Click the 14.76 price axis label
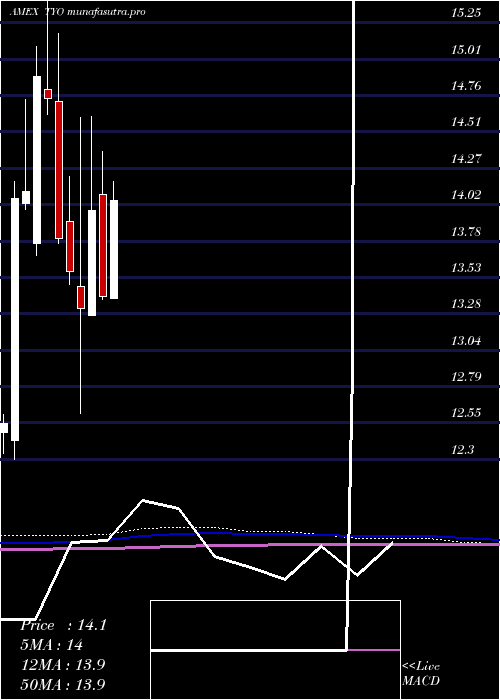The height and width of the screenshot is (700, 500). point(466,85)
